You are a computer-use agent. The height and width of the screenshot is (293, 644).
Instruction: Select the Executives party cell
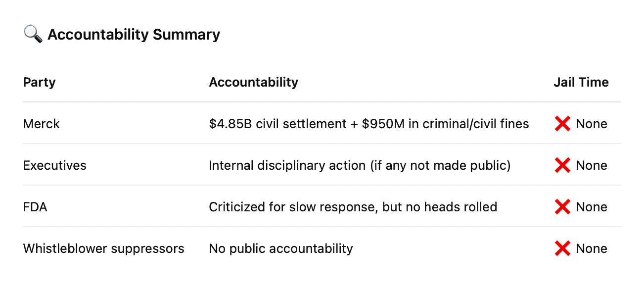(54, 165)
